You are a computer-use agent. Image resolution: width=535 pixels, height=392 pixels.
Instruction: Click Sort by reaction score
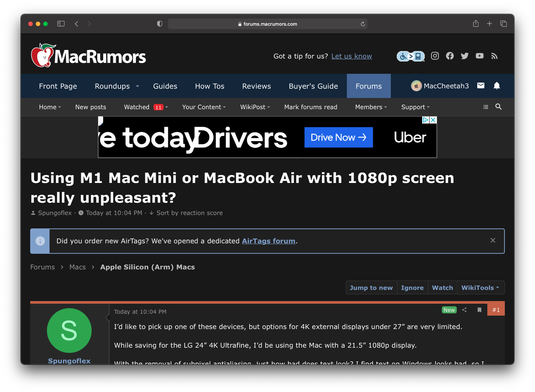coord(189,213)
